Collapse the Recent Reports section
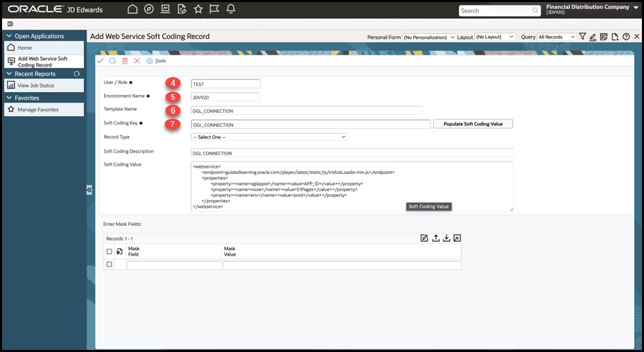 pyautogui.click(x=9, y=74)
